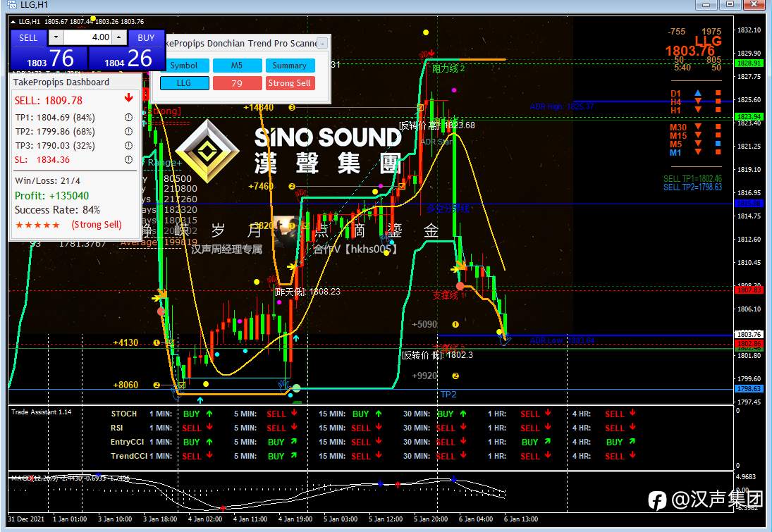The image size is (772, 532).
Task: Click the green up arrow for STOCH 1 MIN
Action: [x=209, y=414]
